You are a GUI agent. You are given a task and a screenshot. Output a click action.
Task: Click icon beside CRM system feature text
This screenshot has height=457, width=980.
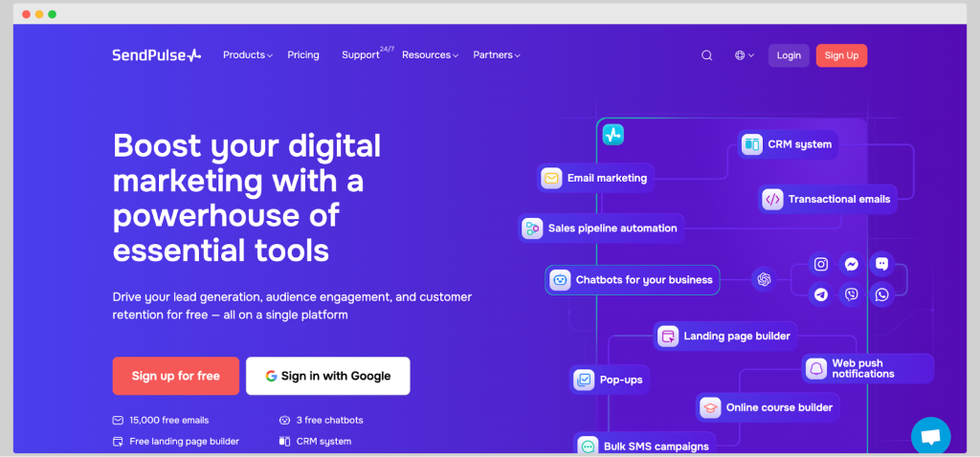pos(284,442)
